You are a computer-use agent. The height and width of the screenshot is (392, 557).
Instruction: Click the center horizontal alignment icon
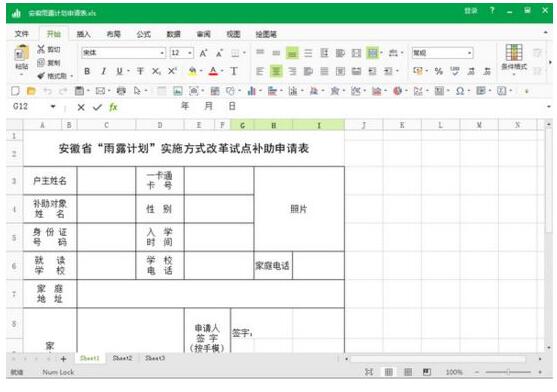276,71
